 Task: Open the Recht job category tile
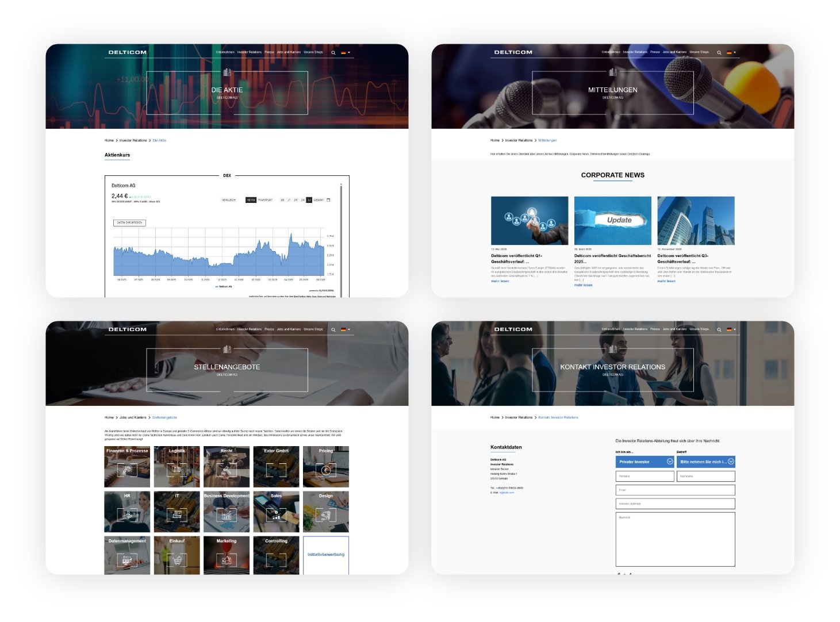click(227, 467)
